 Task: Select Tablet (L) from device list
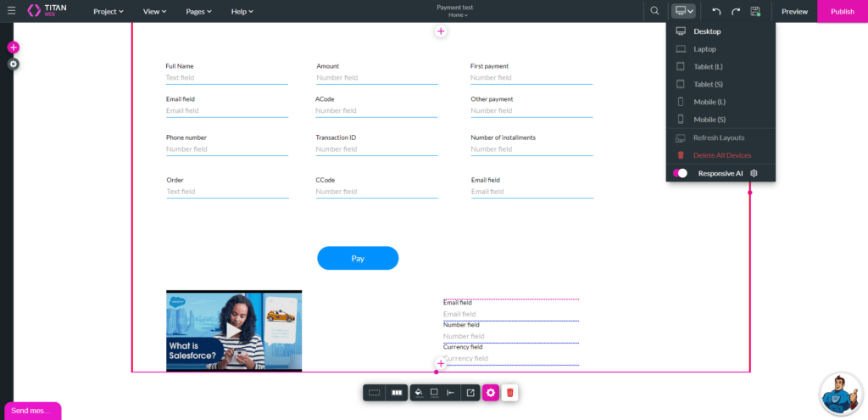708,67
